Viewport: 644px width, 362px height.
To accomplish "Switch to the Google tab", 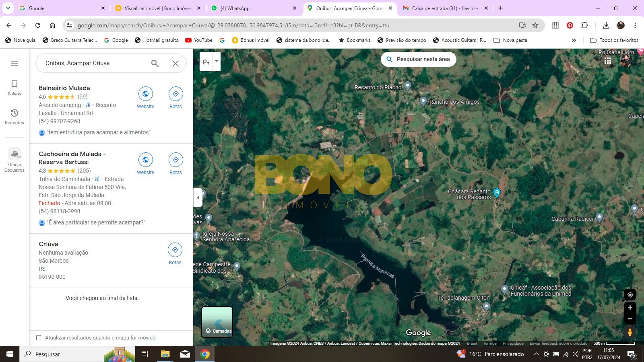I will click(x=62, y=8).
